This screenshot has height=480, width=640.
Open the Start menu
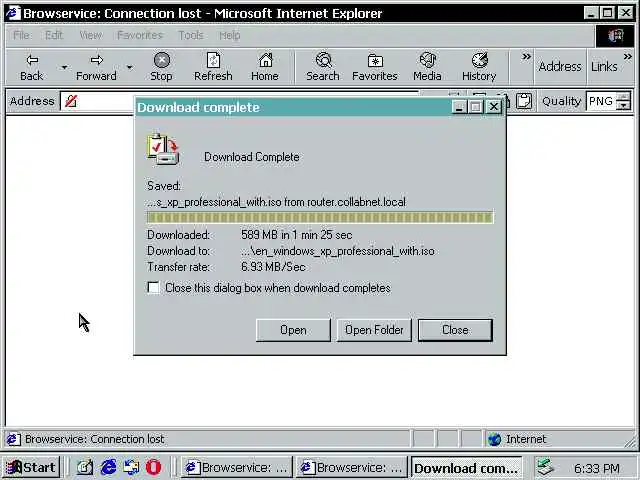31,467
